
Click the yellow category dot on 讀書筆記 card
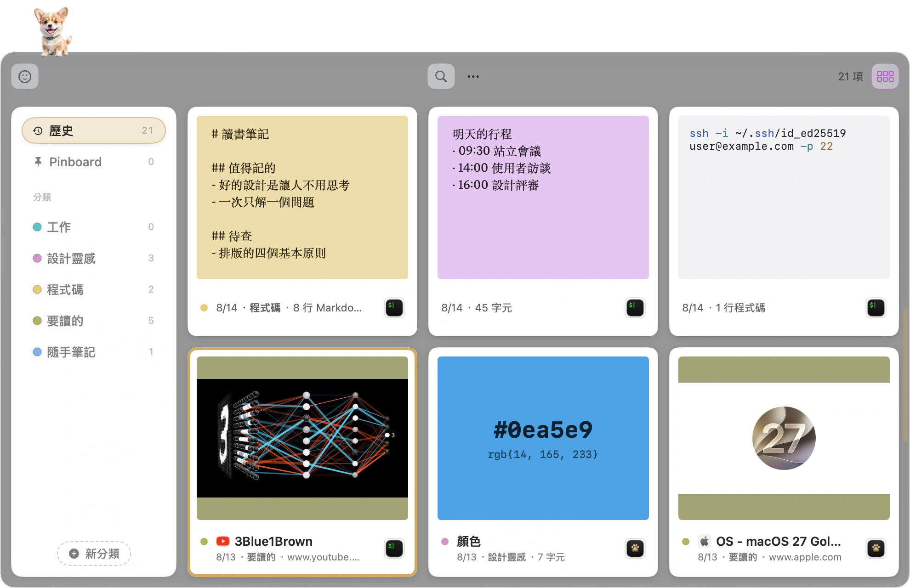[x=204, y=308]
